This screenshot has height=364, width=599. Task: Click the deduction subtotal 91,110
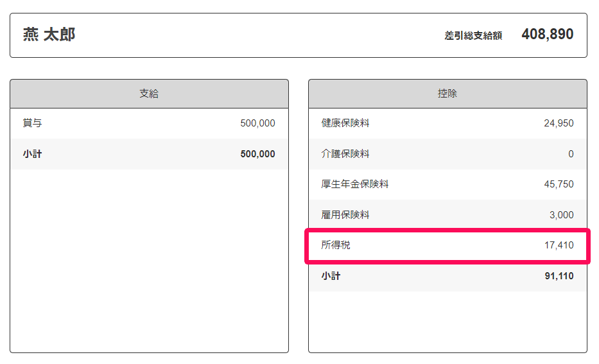(x=559, y=276)
